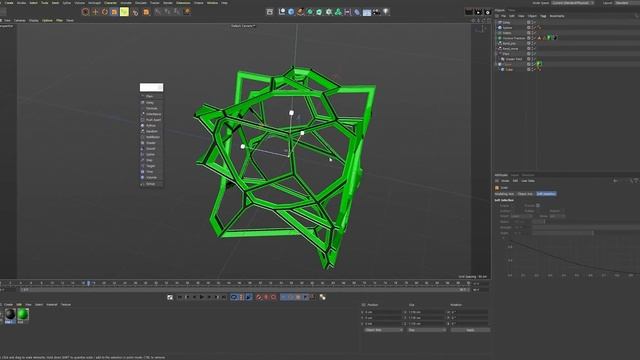
Task: Select the Move tool icon
Action: (x=95, y=12)
